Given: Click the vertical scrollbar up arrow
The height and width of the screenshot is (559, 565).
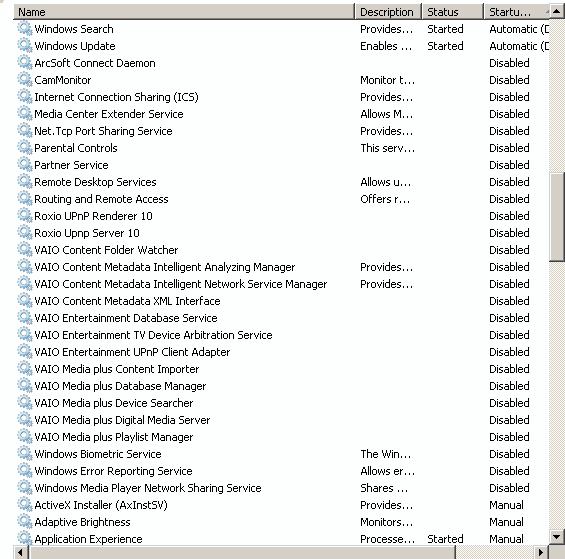Looking at the screenshot, I should [x=557, y=12].
